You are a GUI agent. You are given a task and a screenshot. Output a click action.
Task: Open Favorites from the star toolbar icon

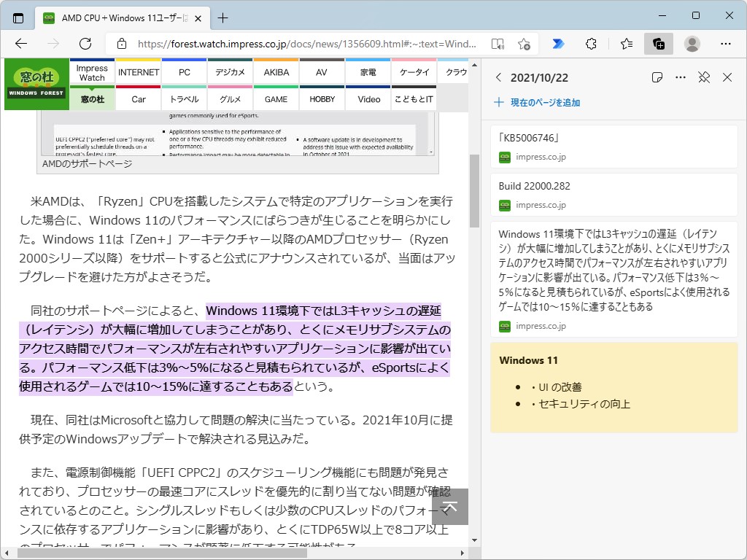tap(626, 44)
